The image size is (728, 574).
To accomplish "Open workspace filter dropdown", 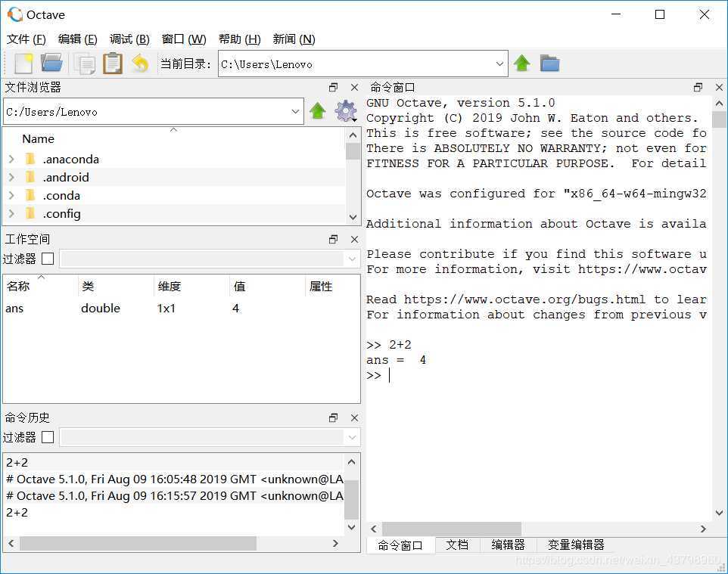I will coord(352,259).
